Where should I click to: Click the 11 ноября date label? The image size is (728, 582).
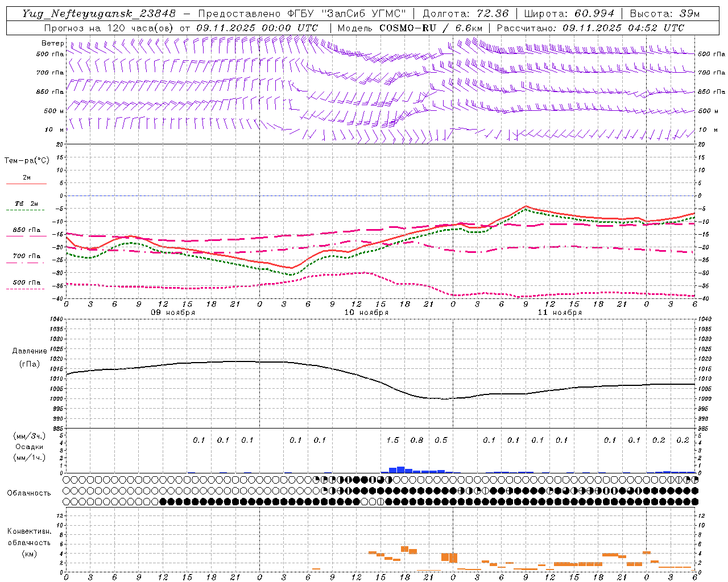[x=560, y=313]
